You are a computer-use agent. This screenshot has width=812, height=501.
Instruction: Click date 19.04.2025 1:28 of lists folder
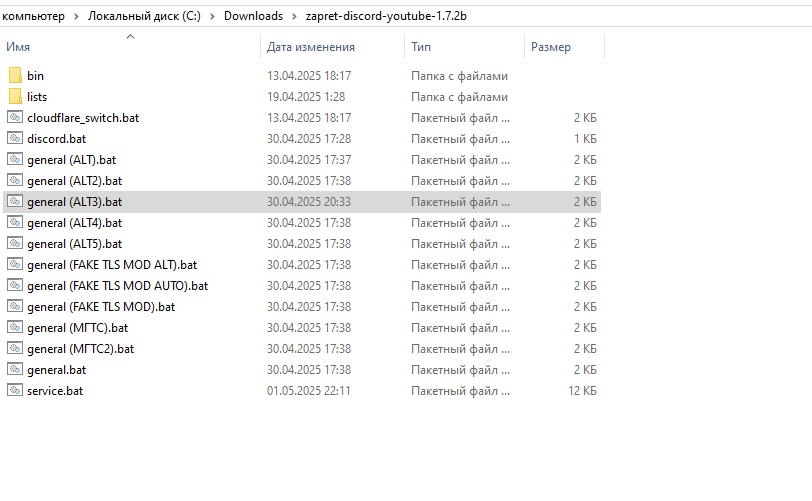tap(306, 97)
